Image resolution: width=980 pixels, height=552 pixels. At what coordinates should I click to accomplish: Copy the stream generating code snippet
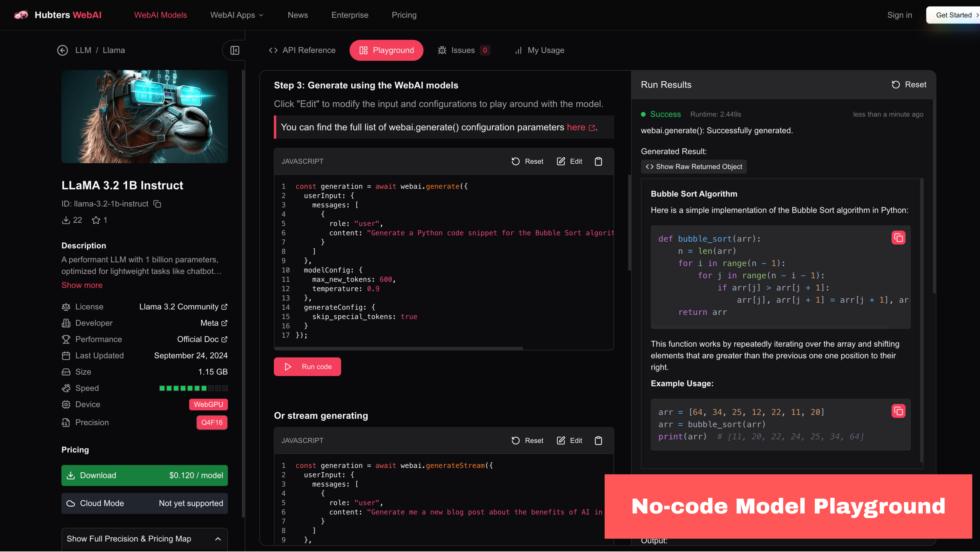[x=598, y=440]
